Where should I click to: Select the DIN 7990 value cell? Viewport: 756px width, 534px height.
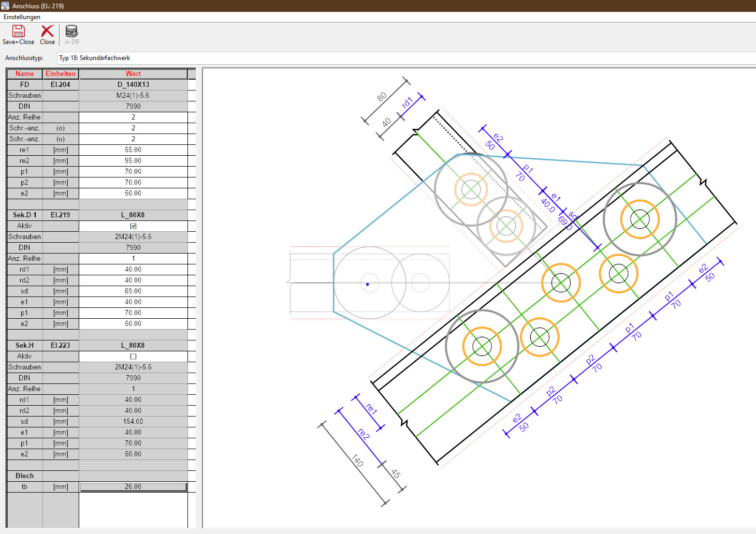click(x=133, y=106)
